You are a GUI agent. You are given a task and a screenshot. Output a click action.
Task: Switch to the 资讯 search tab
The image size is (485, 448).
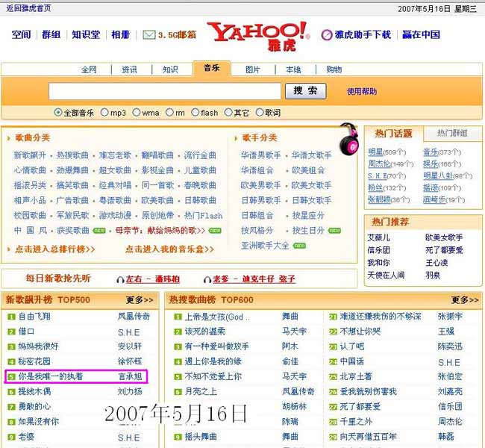click(129, 69)
